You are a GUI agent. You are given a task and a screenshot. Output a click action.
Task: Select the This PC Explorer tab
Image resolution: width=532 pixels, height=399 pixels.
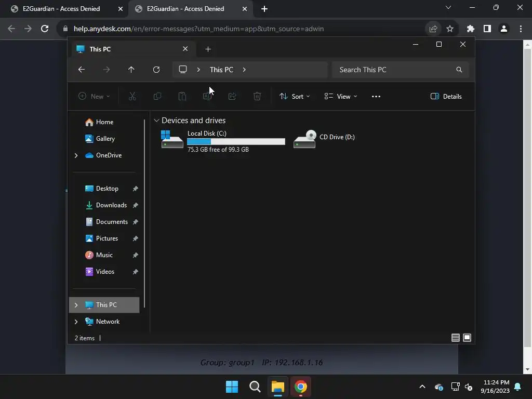pos(132,49)
